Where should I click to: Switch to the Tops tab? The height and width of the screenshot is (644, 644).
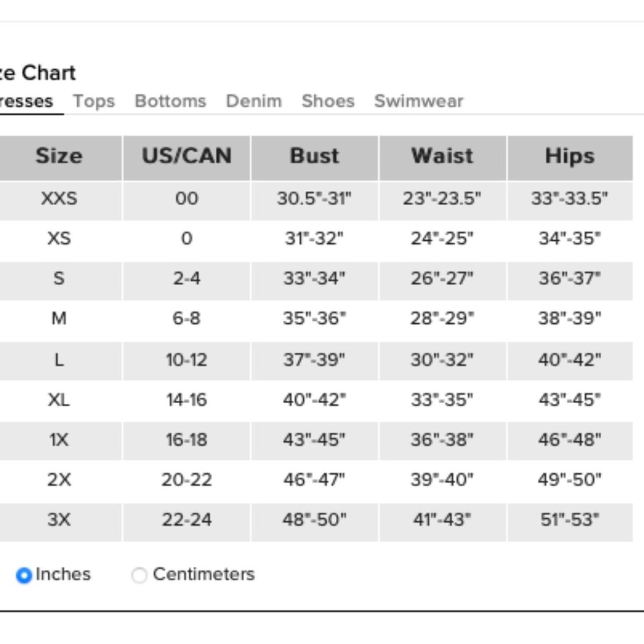pos(94,101)
